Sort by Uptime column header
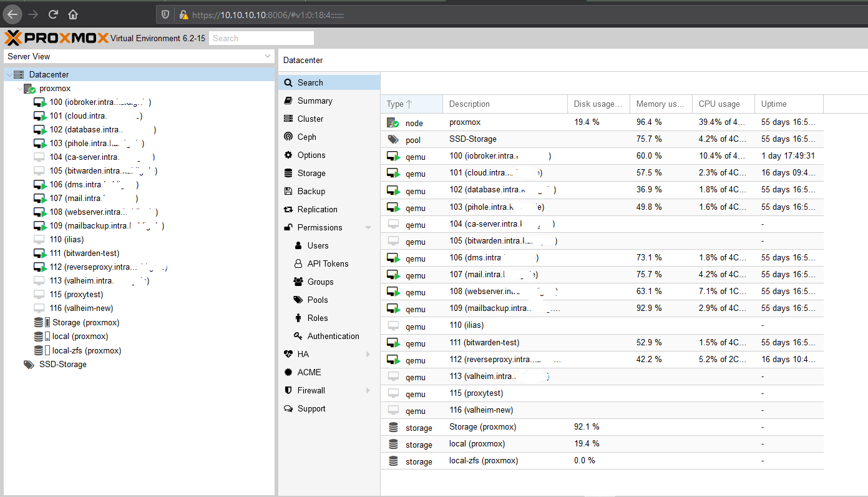This screenshot has height=497, width=868. coord(789,104)
